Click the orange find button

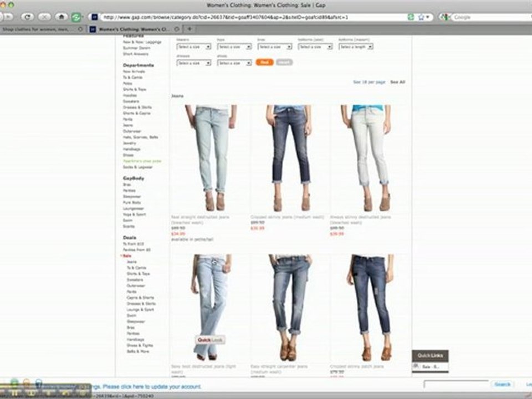point(265,63)
